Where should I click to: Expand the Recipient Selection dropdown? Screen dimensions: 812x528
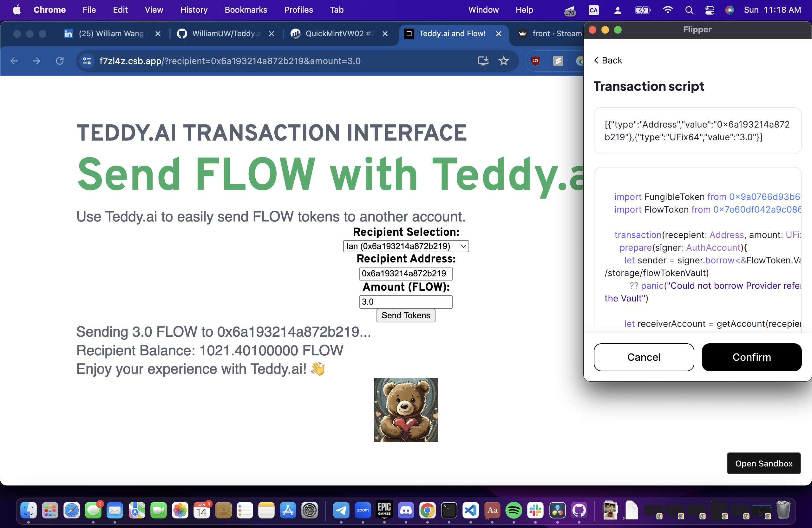pos(406,246)
